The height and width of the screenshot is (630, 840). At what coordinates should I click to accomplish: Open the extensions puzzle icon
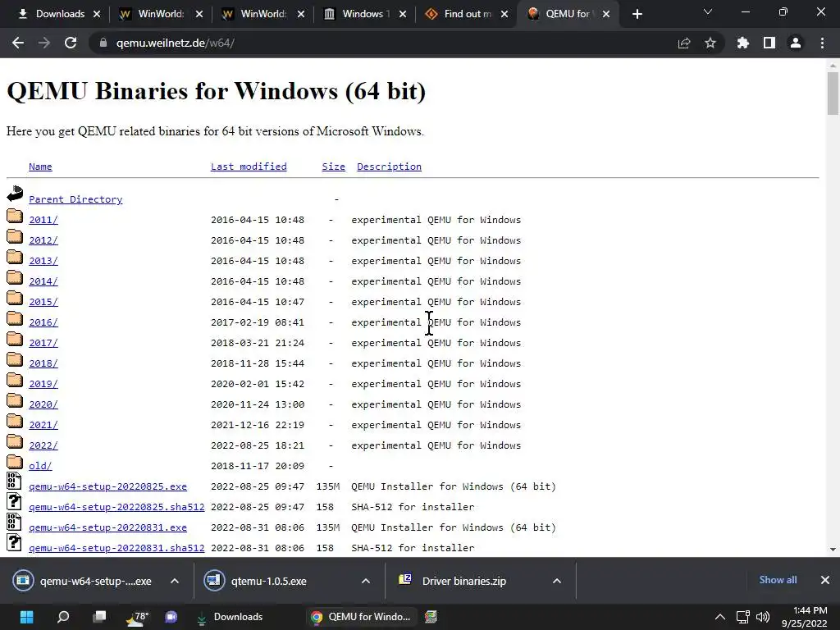click(x=743, y=43)
